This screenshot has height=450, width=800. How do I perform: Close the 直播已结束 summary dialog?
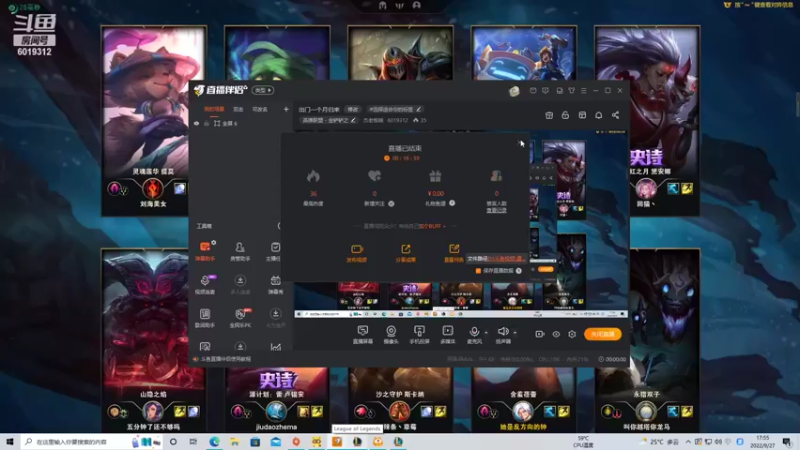coord(519,142)
